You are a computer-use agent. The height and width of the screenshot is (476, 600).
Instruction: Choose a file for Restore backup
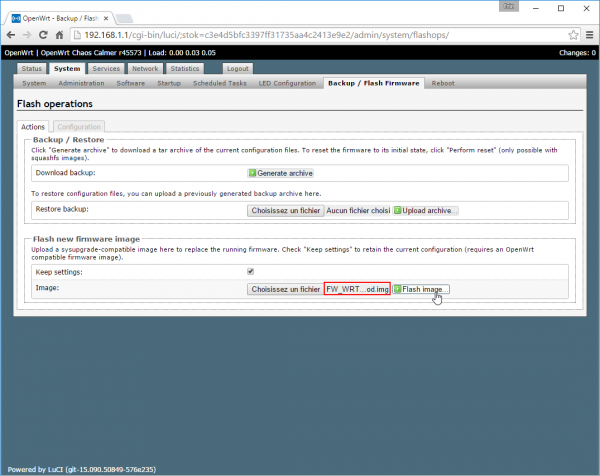pos(284,211)
